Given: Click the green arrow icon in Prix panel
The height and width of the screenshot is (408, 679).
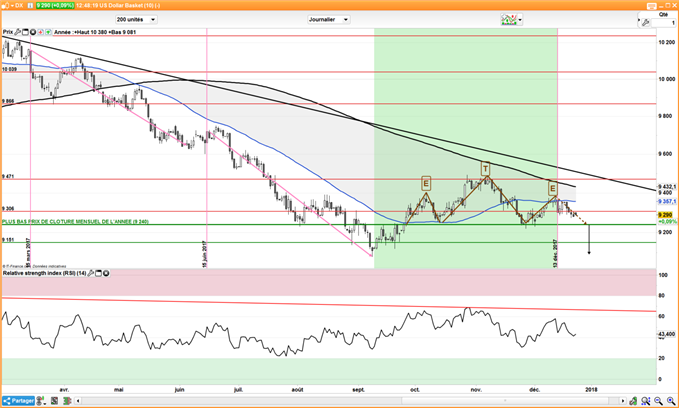Looking at the screenshot, I should (48, 32).
